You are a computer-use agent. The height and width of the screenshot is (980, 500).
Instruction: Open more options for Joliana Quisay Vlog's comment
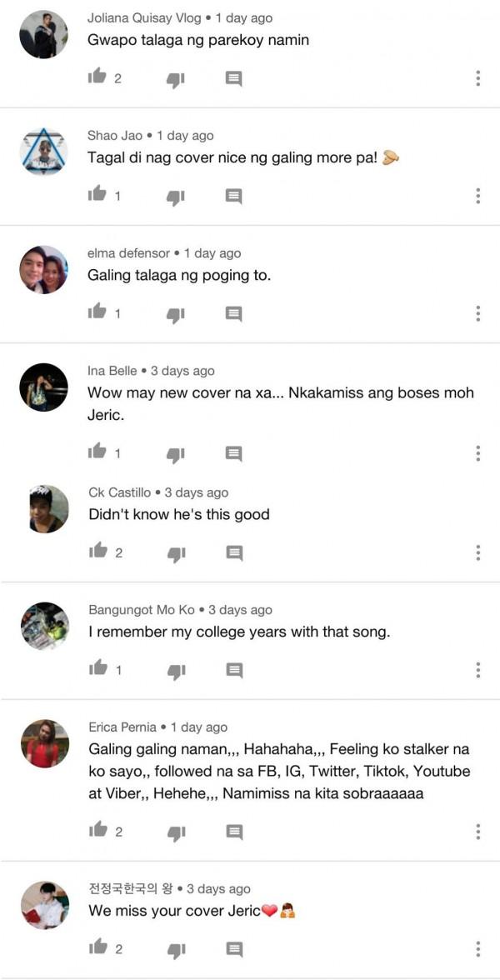click(477, 78)
